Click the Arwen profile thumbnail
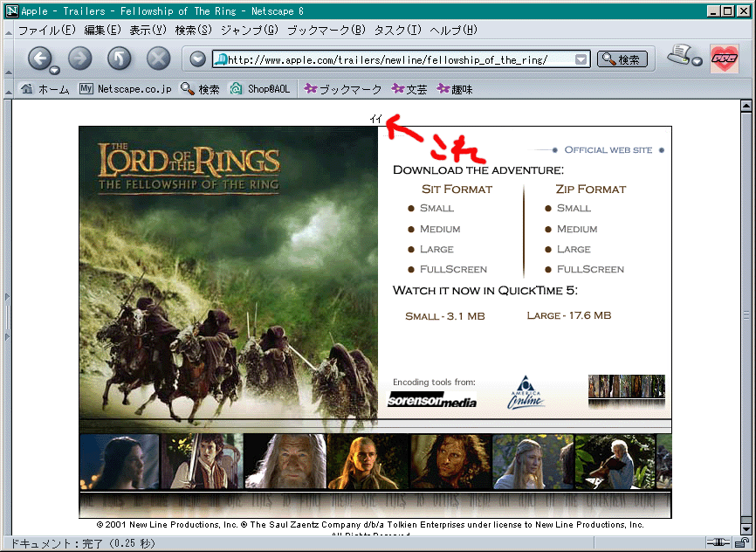756x552 pixels. click(120, 461)
